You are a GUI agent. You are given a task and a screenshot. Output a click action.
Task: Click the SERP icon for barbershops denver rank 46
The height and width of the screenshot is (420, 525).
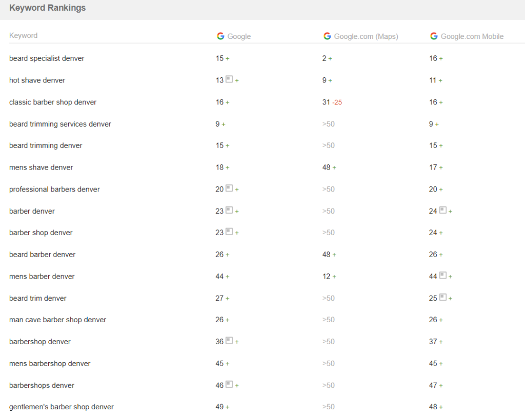pyautogui.click(x=229, y=385)
